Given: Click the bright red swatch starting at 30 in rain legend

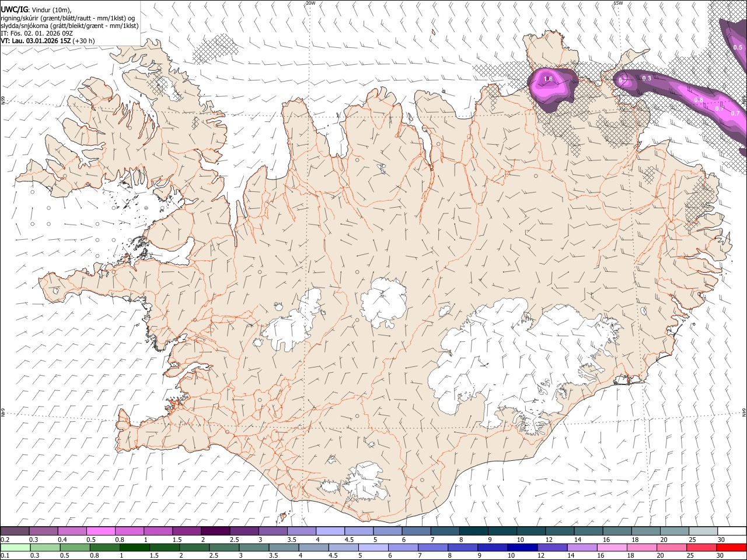Looking at the screenshot, I should point(731,547).
